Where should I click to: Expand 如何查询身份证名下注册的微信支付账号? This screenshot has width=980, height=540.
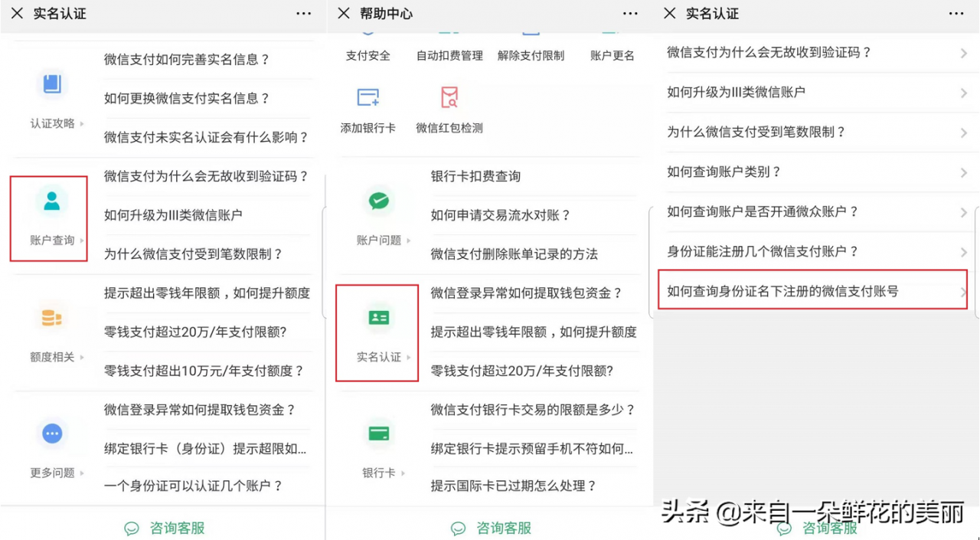(x=812, y=290)
